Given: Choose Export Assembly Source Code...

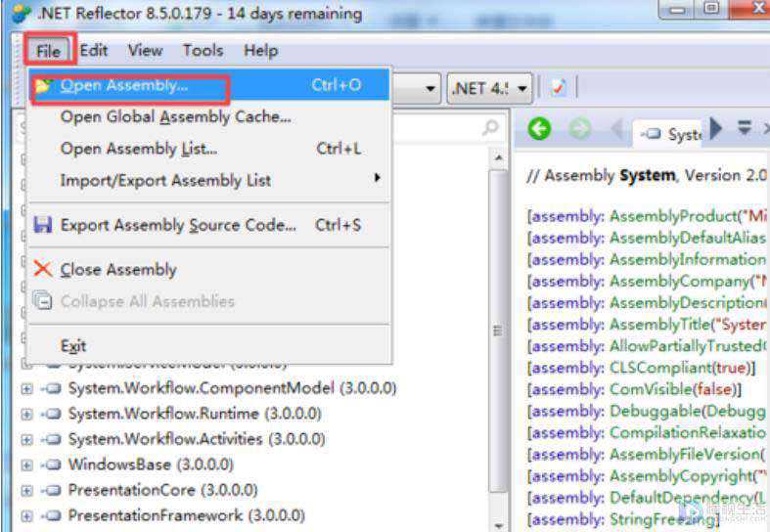Looking at the screenshot, I should click(210, 225).
